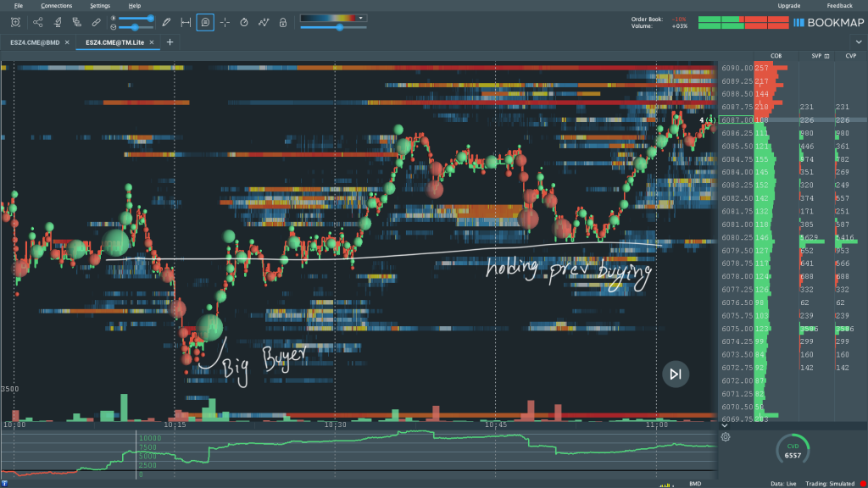Expand the SVP column options icon
This screenshot has height=488, width=868.
pos(826,56)
